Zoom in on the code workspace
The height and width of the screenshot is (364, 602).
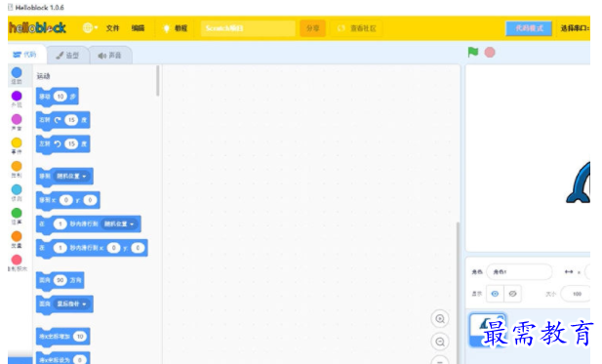440,319
